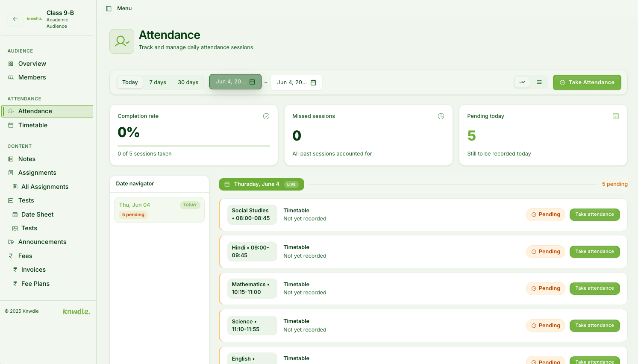Image resolution: width=638 pixels, height=364 pixels.
Task: Take attendance for Science session
Action: point(595,326)
